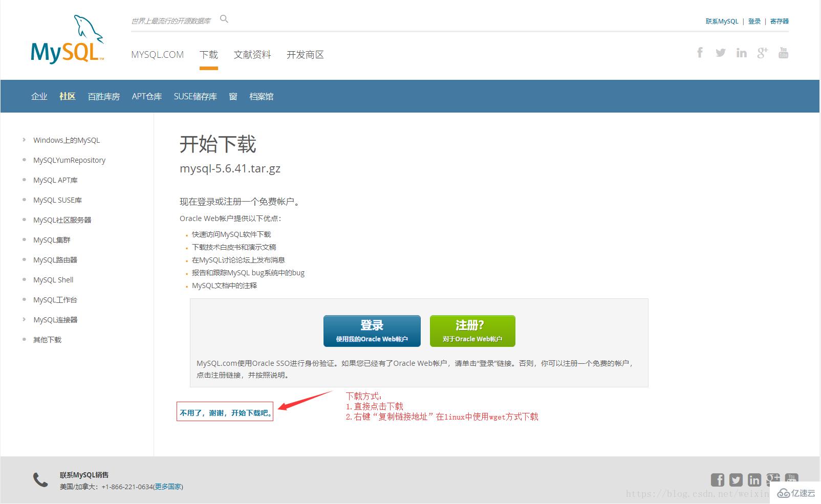This screenshot has height=504, width=821.
Task: Open the 文献资料 tab
Action: 252,55
